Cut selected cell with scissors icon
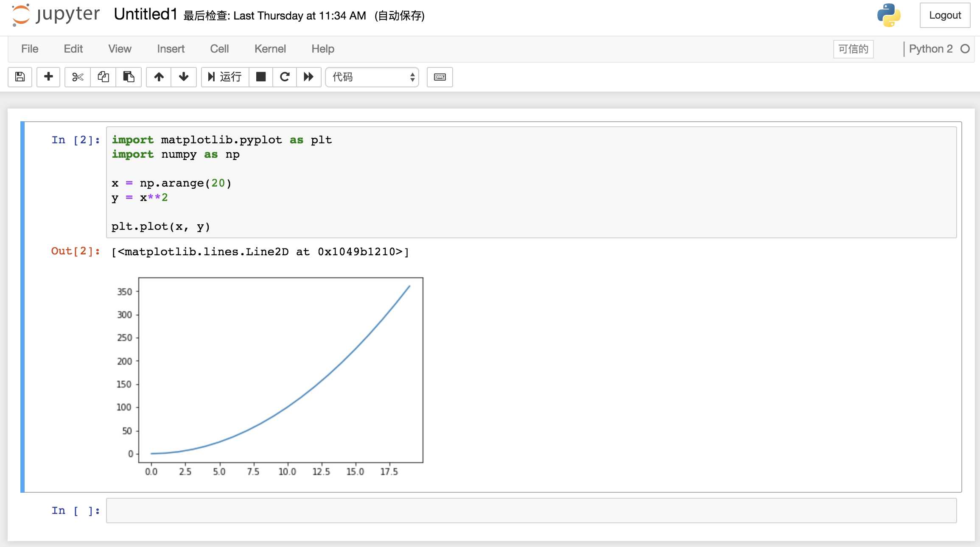Image resolution: width=980 pixels, height=547 pixels. point(78,77)
